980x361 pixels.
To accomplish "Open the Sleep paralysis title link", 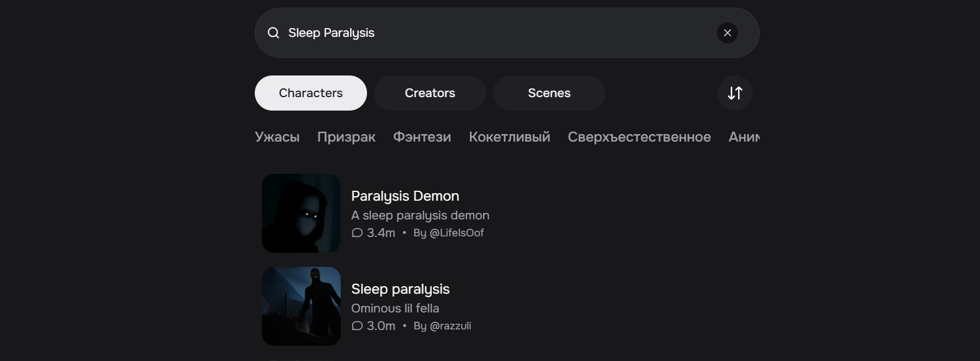I will [x=400, y=289].
